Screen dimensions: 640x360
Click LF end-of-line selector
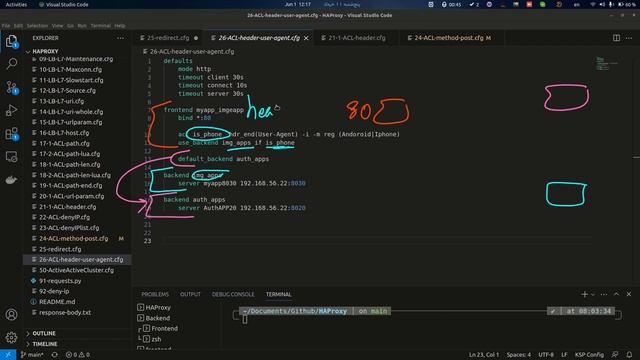click(x=564, y=355)
